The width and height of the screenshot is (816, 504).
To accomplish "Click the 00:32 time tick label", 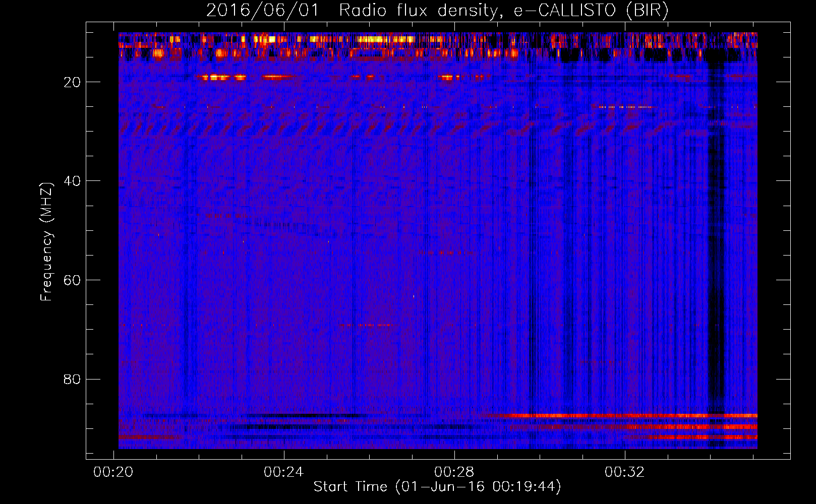I will pos(625,472).
